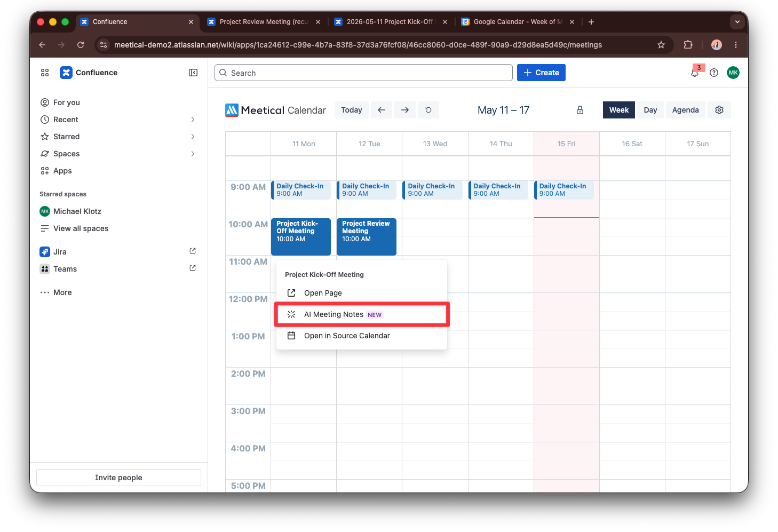778x532 pixels.
Task: Open Monday's Daily Check-In event
Action: pyautogui.click(x=301, y=190)
